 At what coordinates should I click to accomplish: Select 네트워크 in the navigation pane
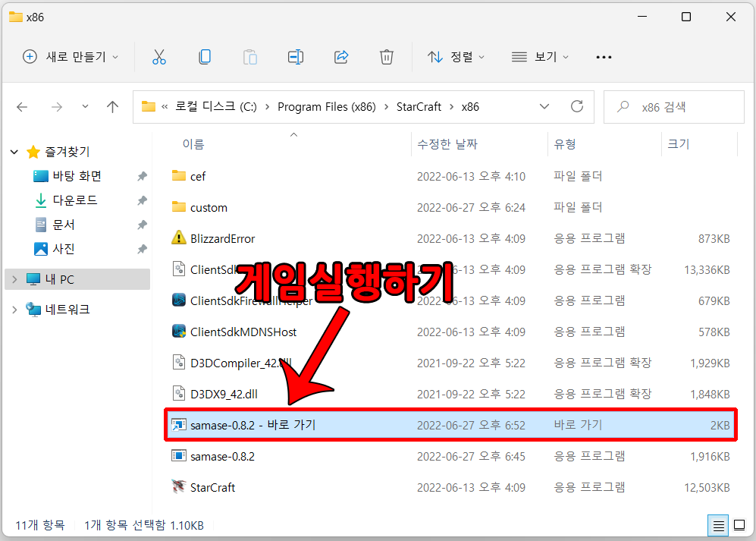(x=67, y=310)
